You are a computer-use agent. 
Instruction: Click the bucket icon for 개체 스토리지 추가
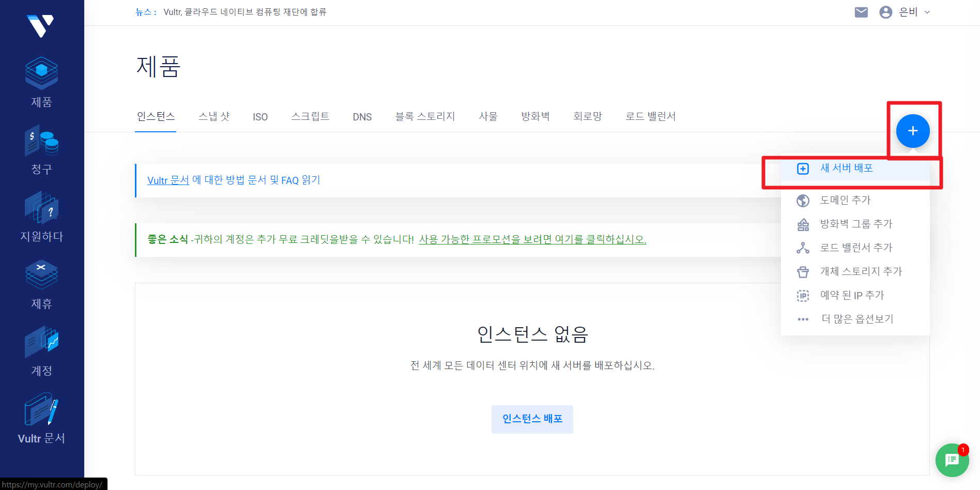803,272
